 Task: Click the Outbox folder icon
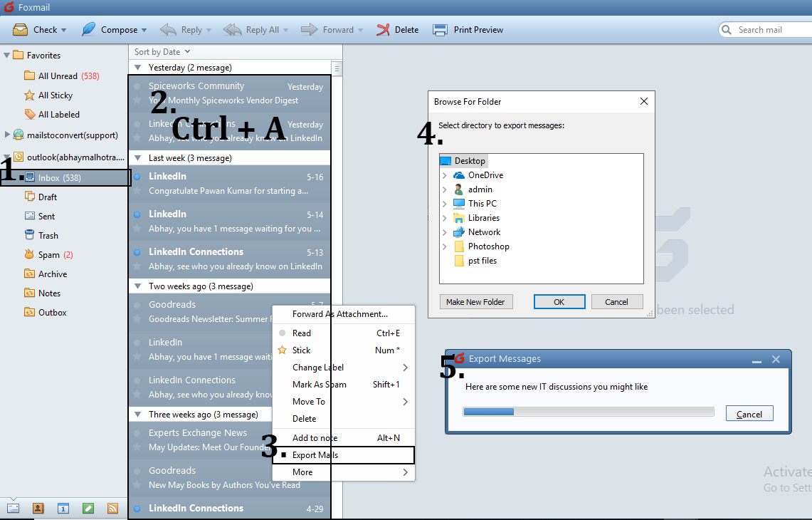[x=29, y=312]
